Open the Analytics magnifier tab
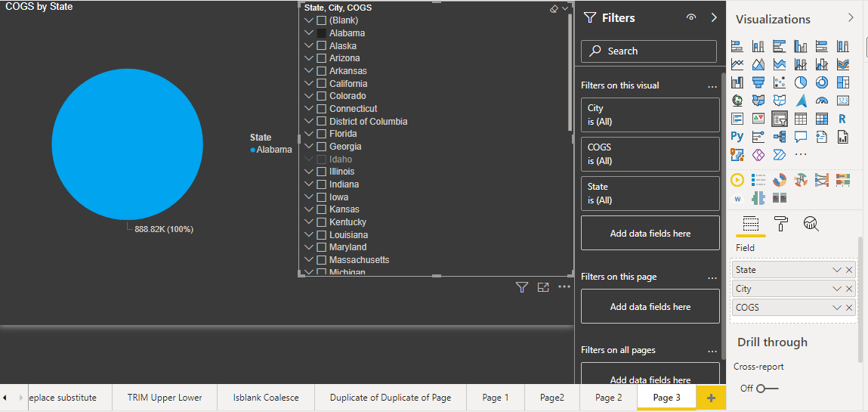Screen dimensions: 868x412 click(x=811, y=224)
